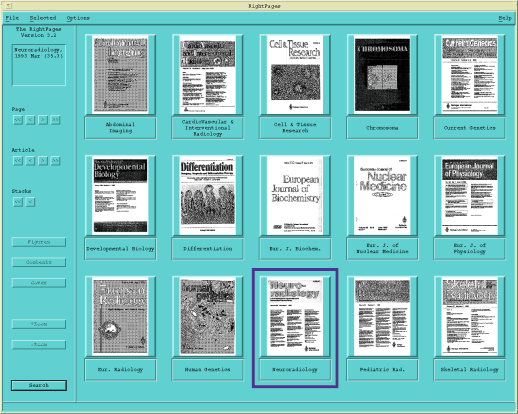Select the Differentiation journal cover
Screen dimensions: 518x414
coord(207,195)
